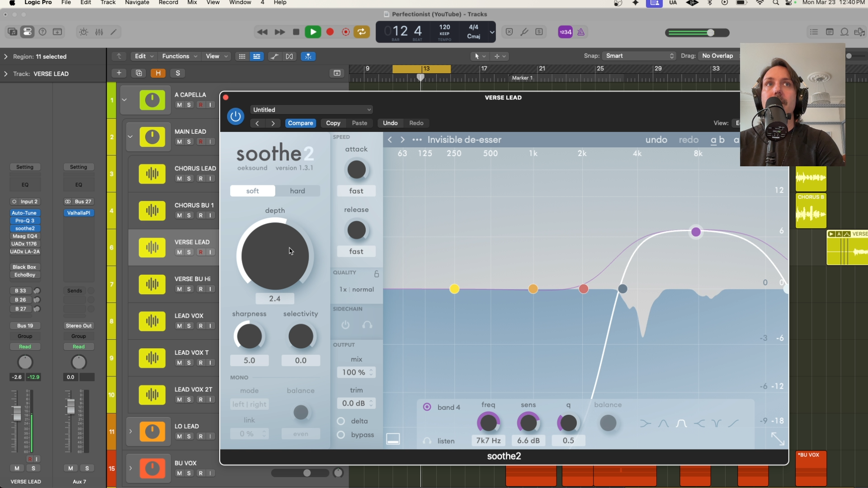Click the add track plus button
868x488 pixels.
tap(119, 73)
